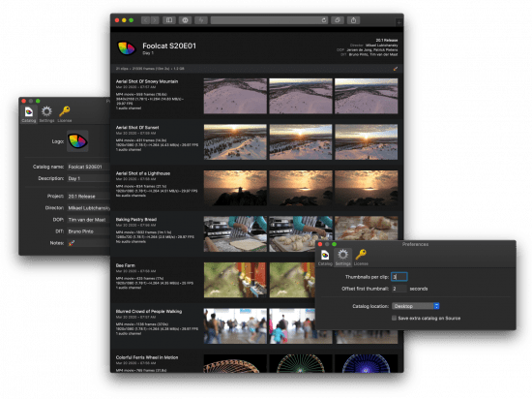
Task: Open third thumbnail of Aerial Shot of a Lighthouse
Action: [366, 188]
